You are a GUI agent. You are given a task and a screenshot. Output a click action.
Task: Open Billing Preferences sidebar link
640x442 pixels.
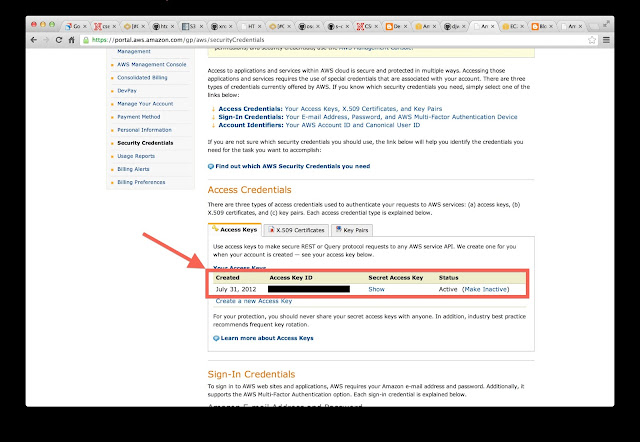[141, 182]
